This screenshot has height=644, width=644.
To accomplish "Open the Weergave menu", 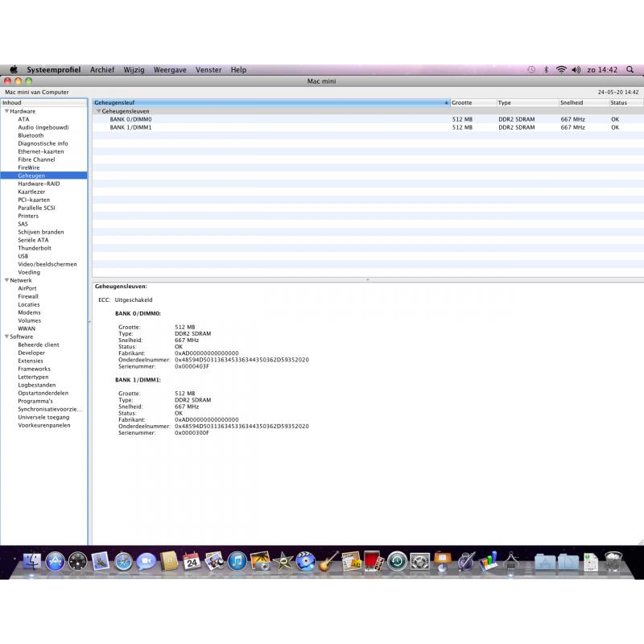I will click(170, 70).
